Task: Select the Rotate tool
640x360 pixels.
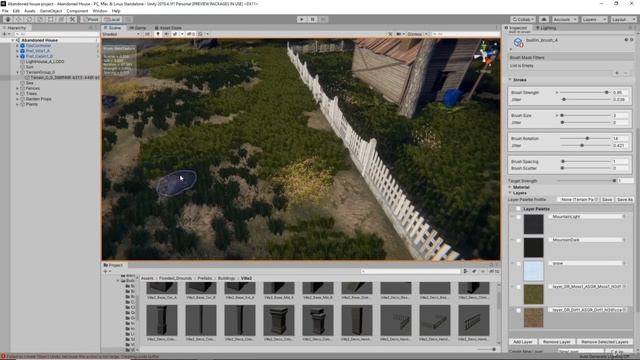Action: point(29,19)
